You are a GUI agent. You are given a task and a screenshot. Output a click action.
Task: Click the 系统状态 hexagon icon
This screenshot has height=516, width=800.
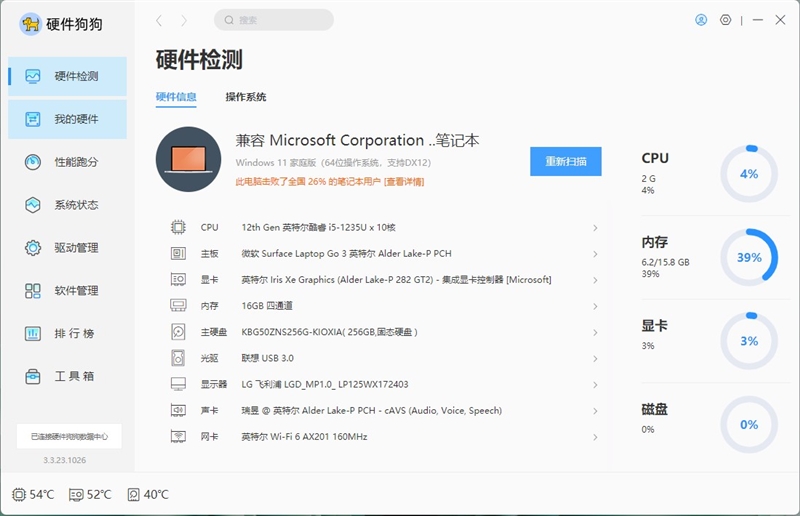[x=33, y=205]
